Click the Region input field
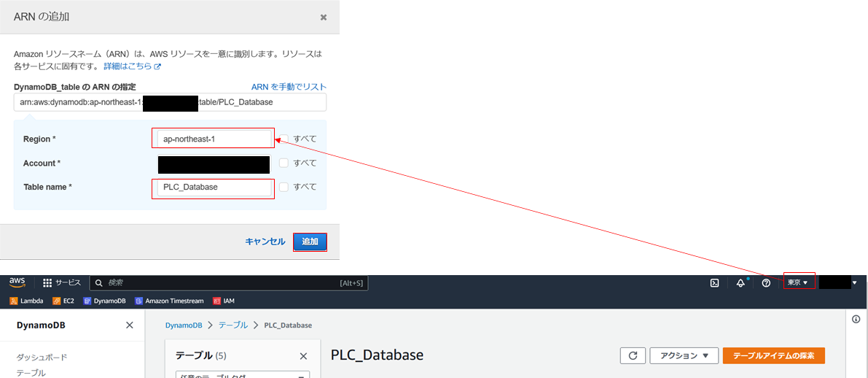Viewport: 868px width, 378px height. coord(215,139)
